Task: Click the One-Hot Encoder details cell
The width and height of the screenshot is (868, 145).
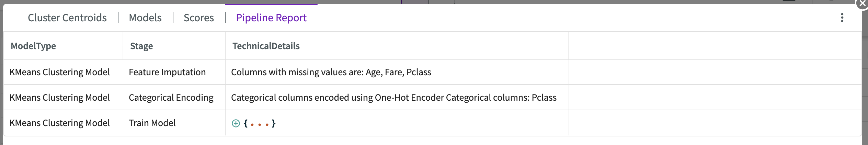Action: [397, 98]
